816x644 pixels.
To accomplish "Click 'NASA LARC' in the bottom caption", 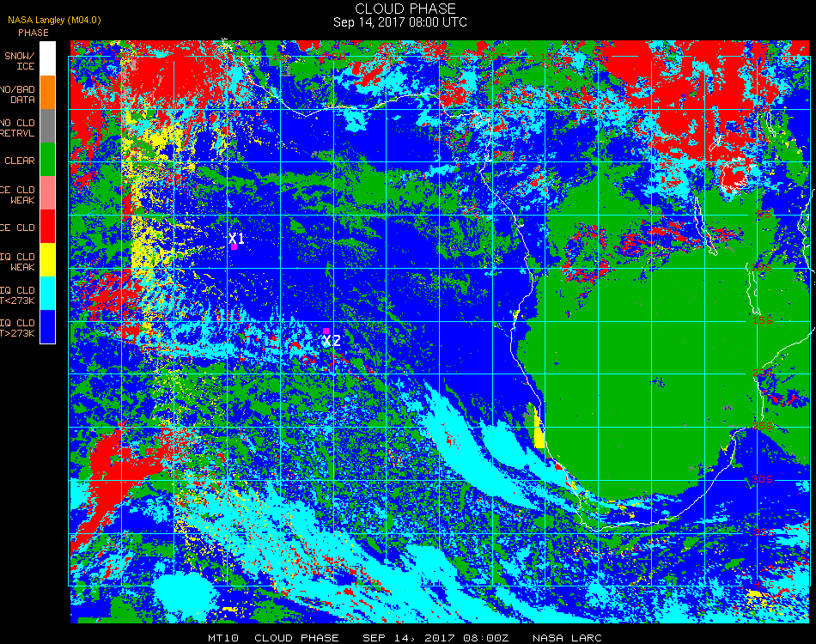I will (x=567, y=638).
